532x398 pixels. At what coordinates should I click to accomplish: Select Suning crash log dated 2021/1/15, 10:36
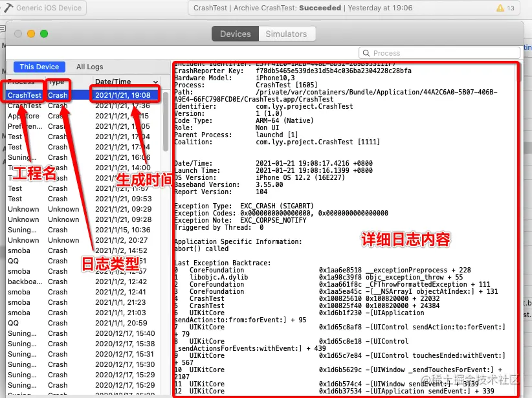point(83,230)
